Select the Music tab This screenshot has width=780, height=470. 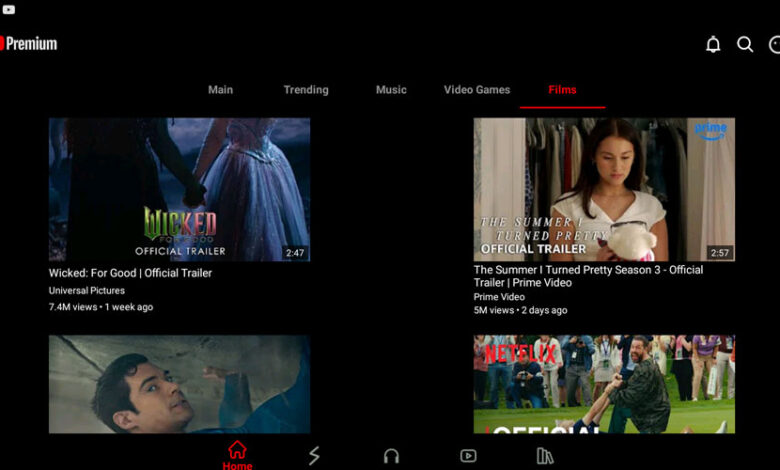click(391, 90)
